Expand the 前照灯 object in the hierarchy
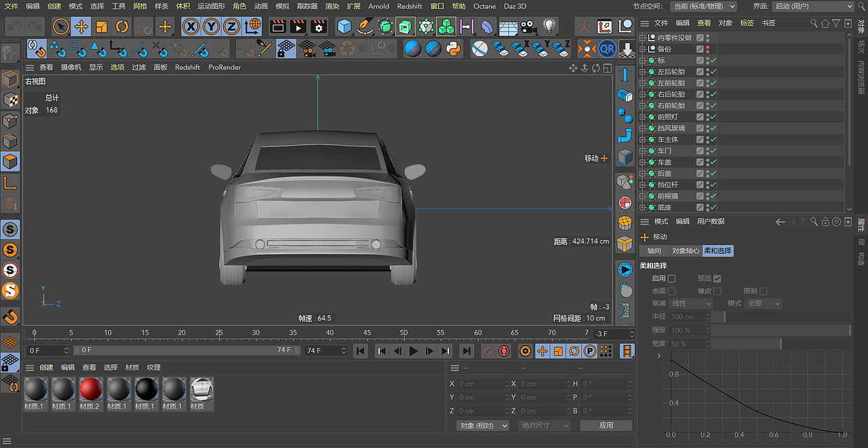Viewport: 868px width, 448px height. pyautogui.click(x=643, y=117)
